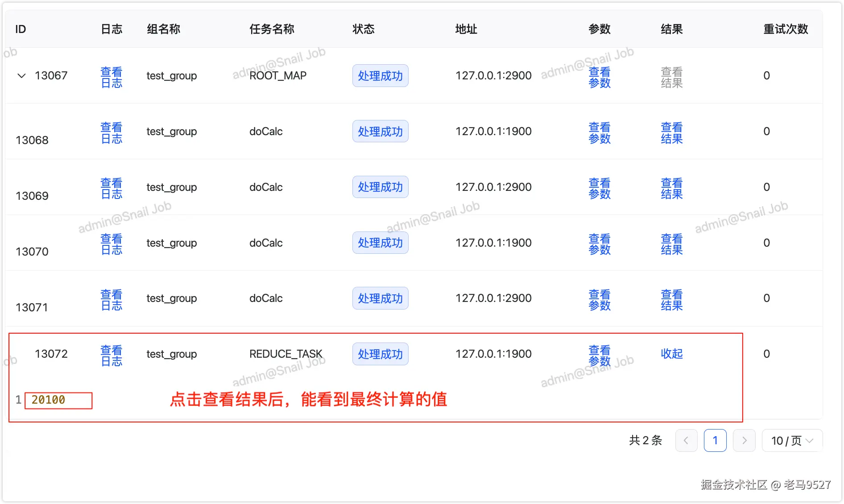Select address 127.0.0.1:1900 in row 13072
Image resolution: width=844 pixels, height=504 pixels.
pos(493,354)
